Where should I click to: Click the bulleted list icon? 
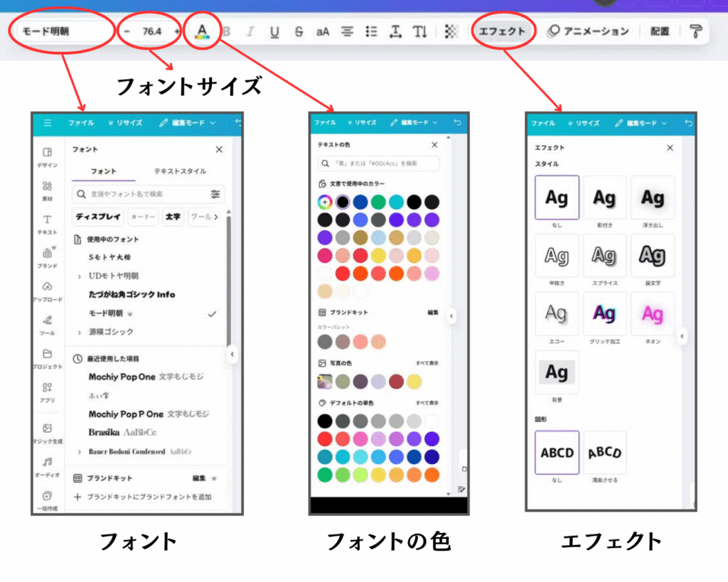click(x=370, y=31)
